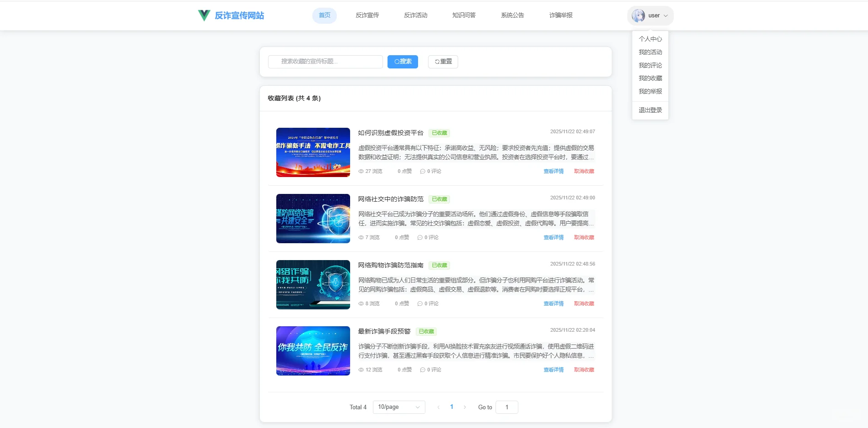Click the user avatar image in top bar

[x=638, y=15]
